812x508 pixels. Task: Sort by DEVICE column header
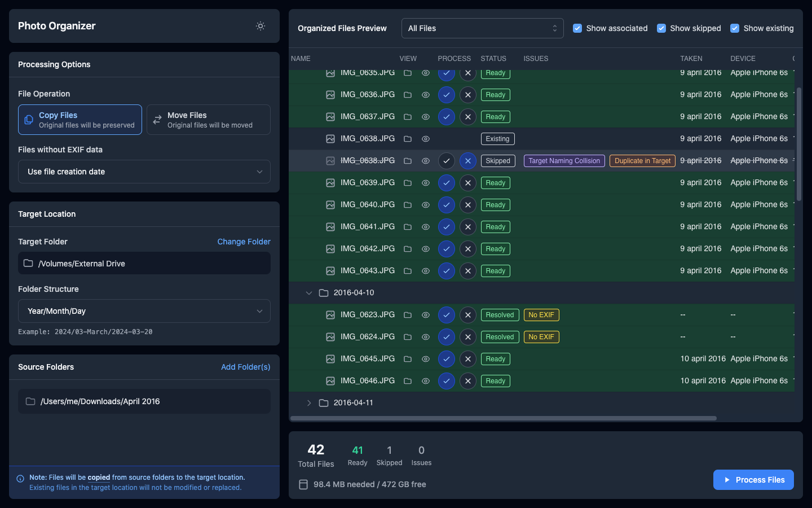click(743, 59)
